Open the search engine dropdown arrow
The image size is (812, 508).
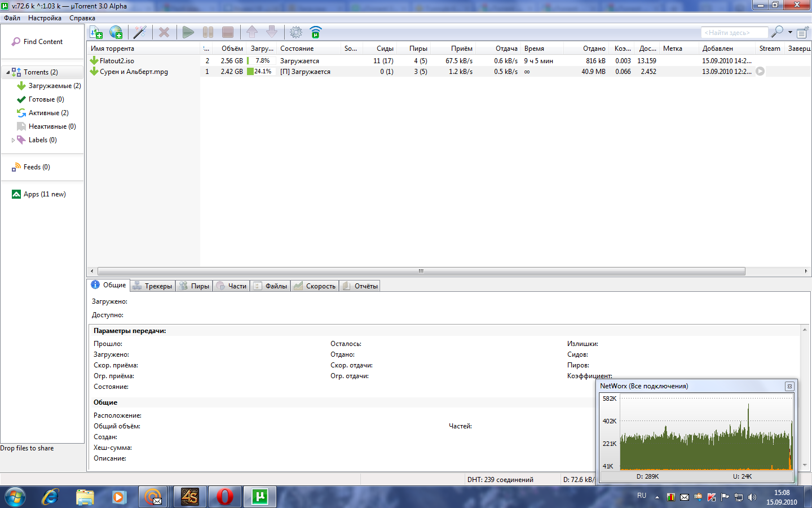pyautogui.click(x=790, y=32)
